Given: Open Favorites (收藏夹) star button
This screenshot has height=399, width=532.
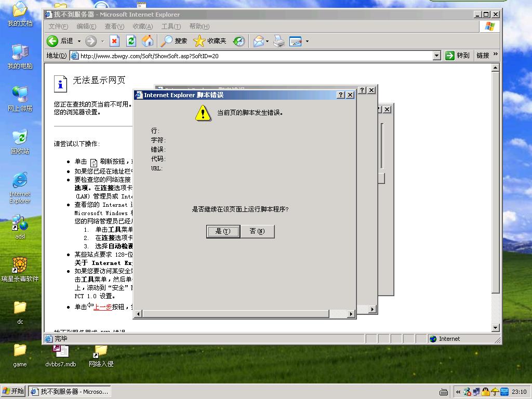Looking at the screenshot, I should coord(209,41).
